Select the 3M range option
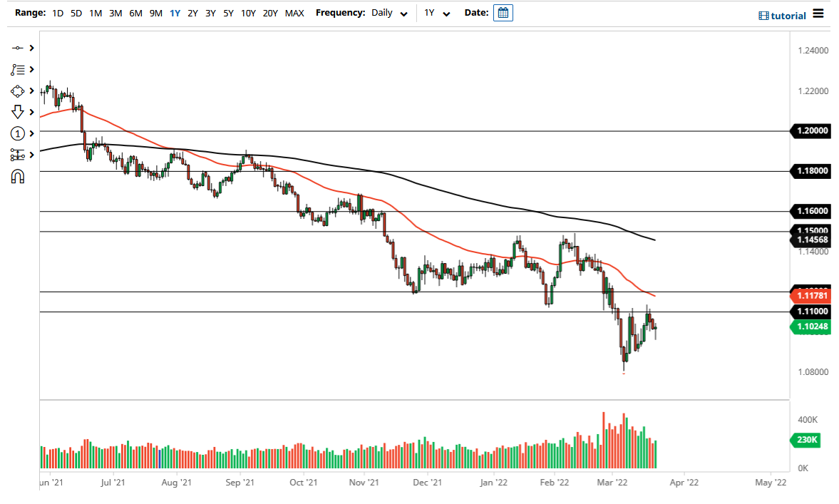The width and height of the screenshot is (839, 504). (x=115, y=13)
